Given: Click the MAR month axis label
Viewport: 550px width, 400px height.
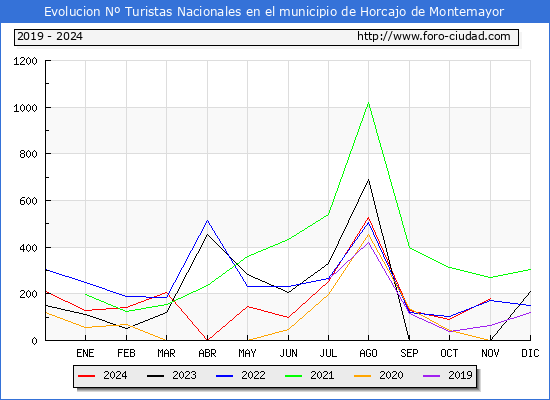Looking at the screenshot, I should click(167, 353).
